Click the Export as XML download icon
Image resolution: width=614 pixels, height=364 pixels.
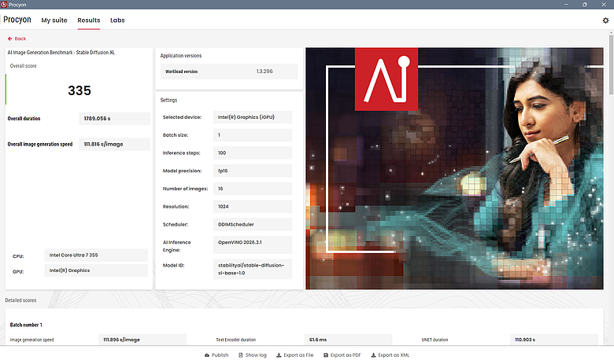374,355
